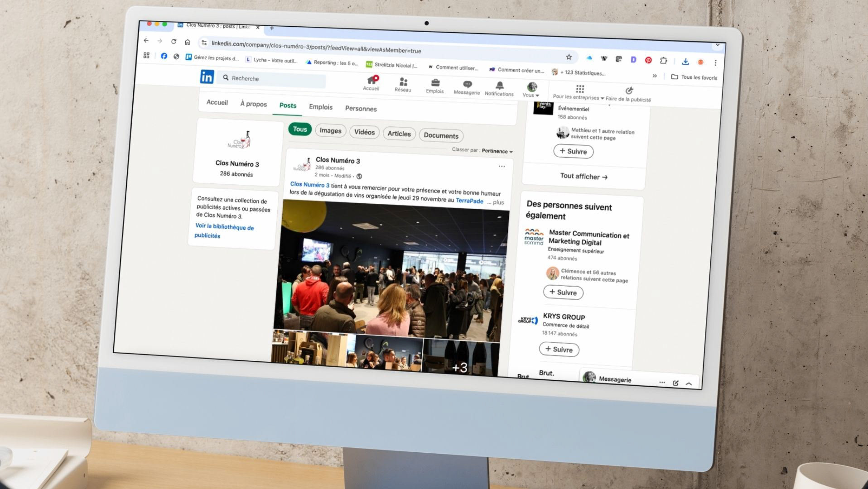
Task: Select the Images filter chip
Action: coord(331,130)
